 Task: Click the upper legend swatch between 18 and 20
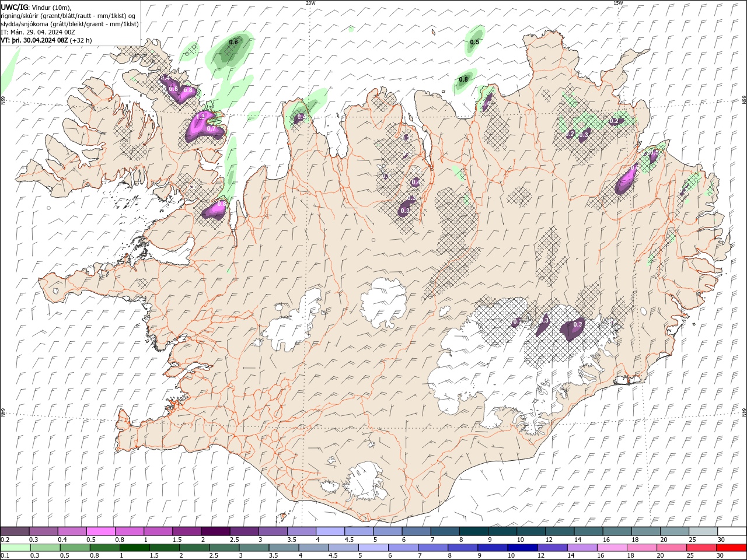point(645,531)
